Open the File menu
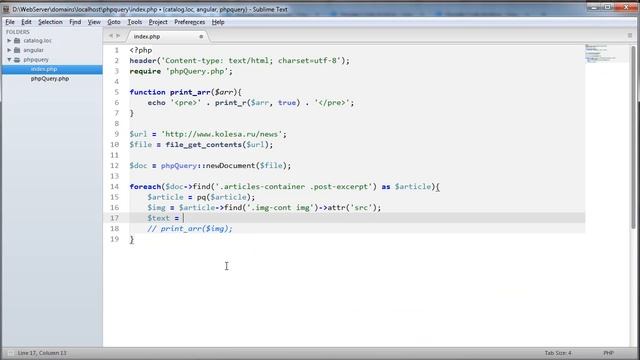 10,22
